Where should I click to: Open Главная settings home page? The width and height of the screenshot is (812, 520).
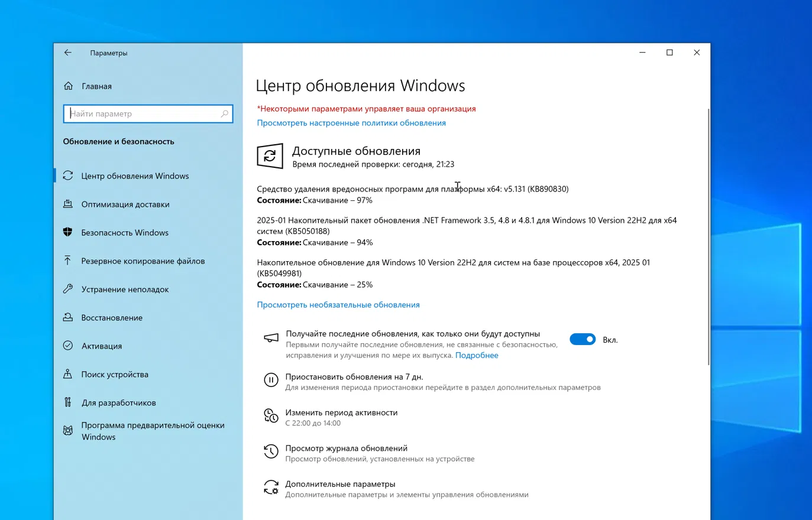[x=96, y=86]
